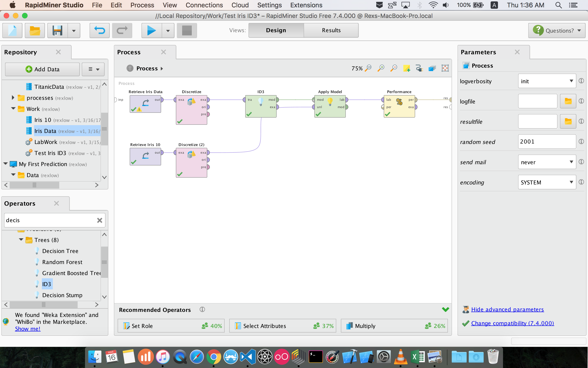588x368 pixels.
Task: Open the Process menu in menu bar
Action: tap(142, 5)
